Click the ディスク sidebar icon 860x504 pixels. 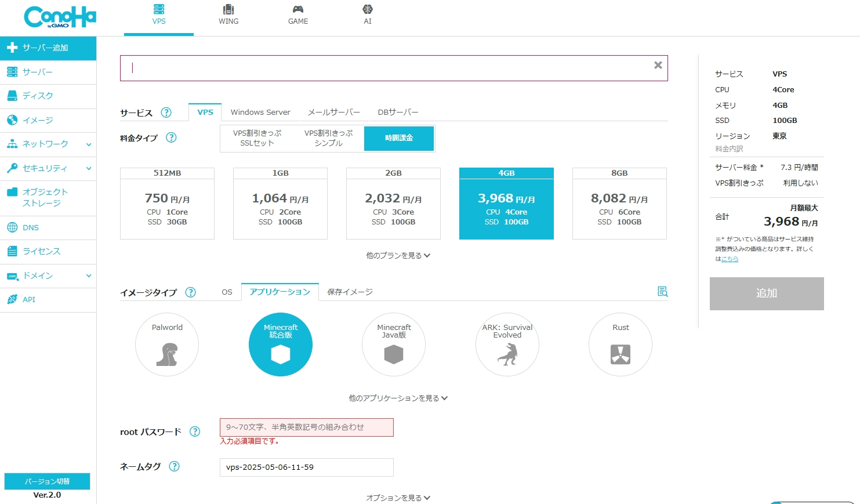tap(12, 96)
